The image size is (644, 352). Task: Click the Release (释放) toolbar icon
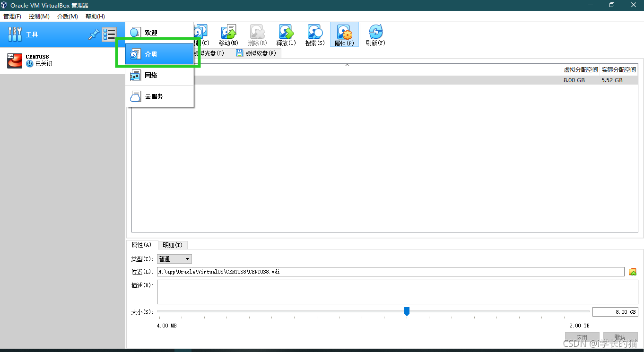(x=286, y=35)
